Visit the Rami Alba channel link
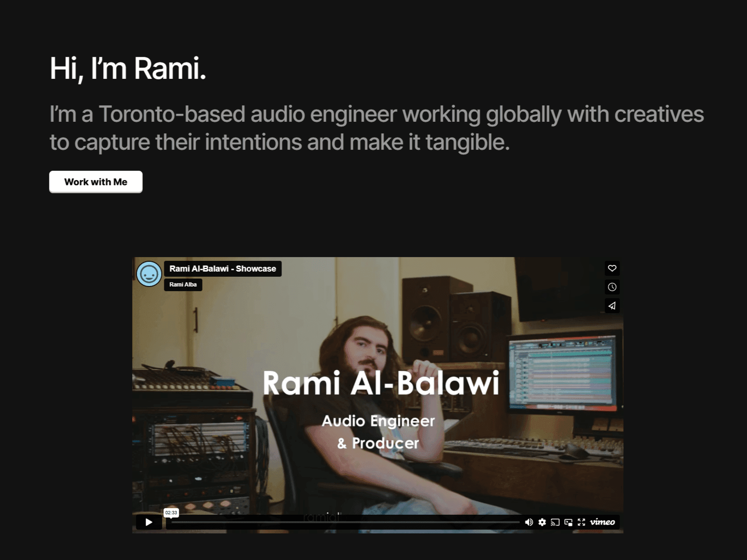 coord(183,284)
